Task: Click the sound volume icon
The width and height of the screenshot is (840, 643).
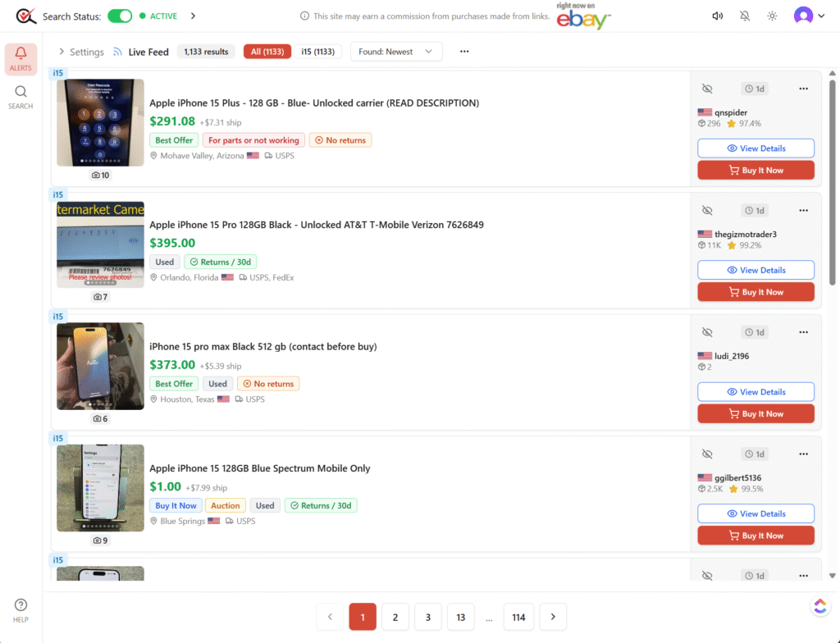Action: [718, 16]
